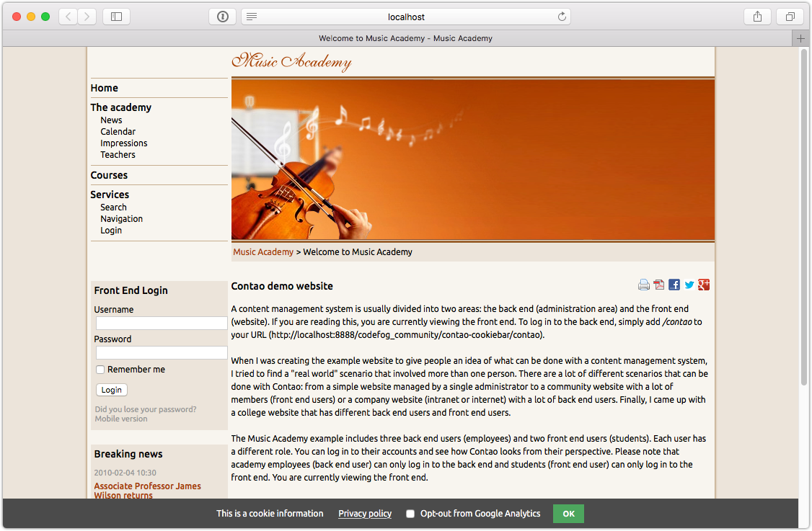Toggle Reader view icon in address bar

[x=252, y=17]
